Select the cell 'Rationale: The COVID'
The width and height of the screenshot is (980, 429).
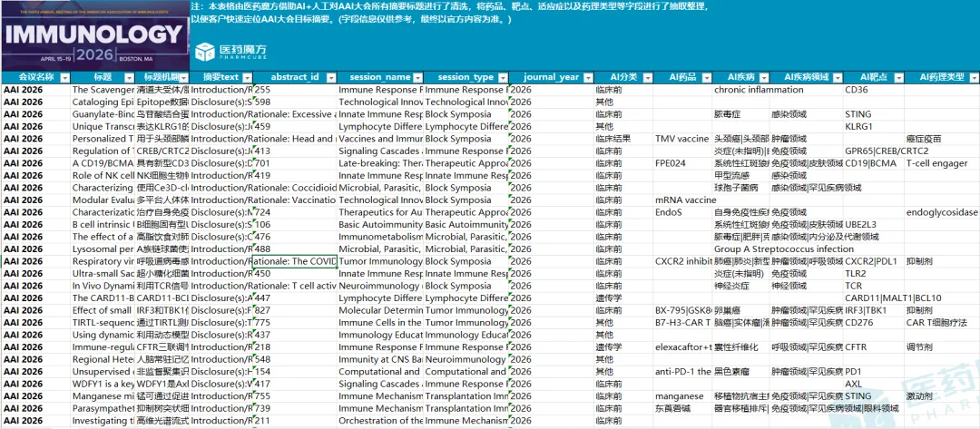point(294,261)
